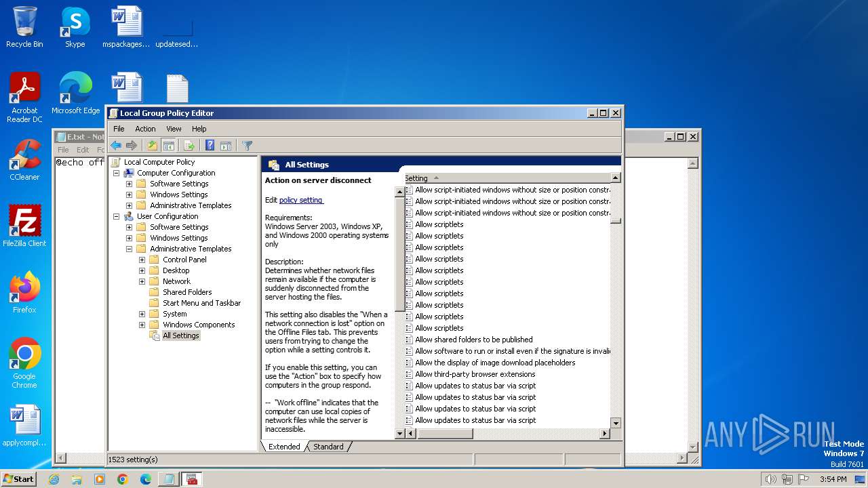Select the applycompl Word document icon
This screenshot has width=868, height=488.
point(24,426)
